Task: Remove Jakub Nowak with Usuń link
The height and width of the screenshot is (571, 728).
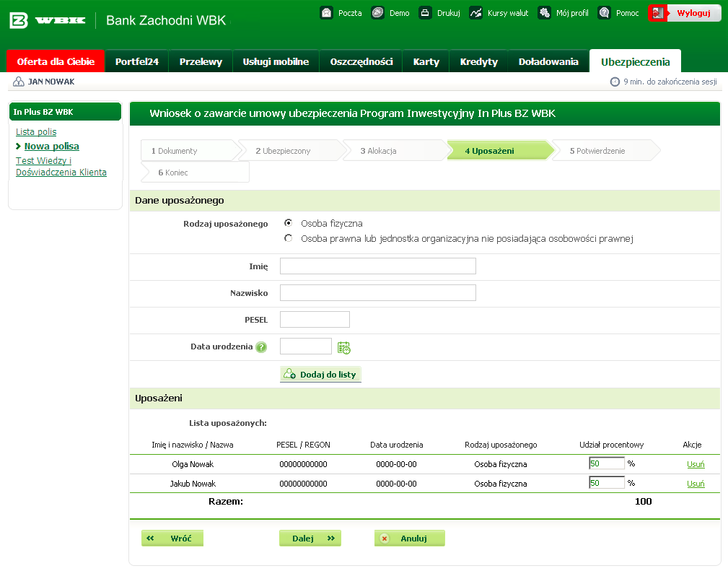Action: click(x=696, y=484)
